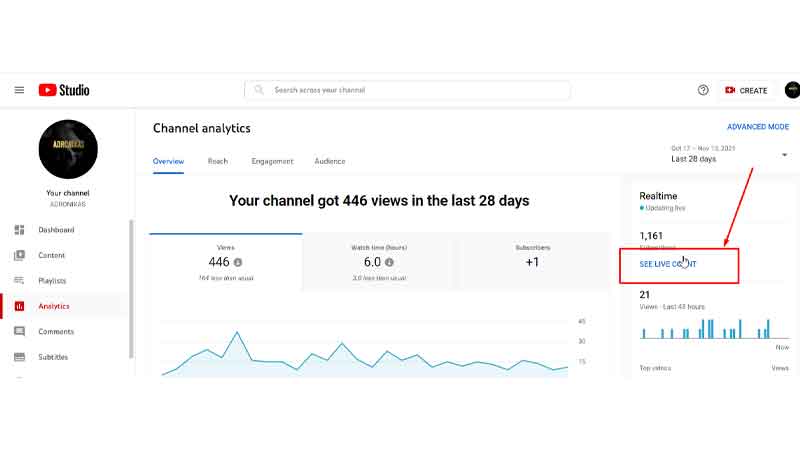800x450 pixels.
Task: Click the YouTube Studio logo
Action: (64, 90)
